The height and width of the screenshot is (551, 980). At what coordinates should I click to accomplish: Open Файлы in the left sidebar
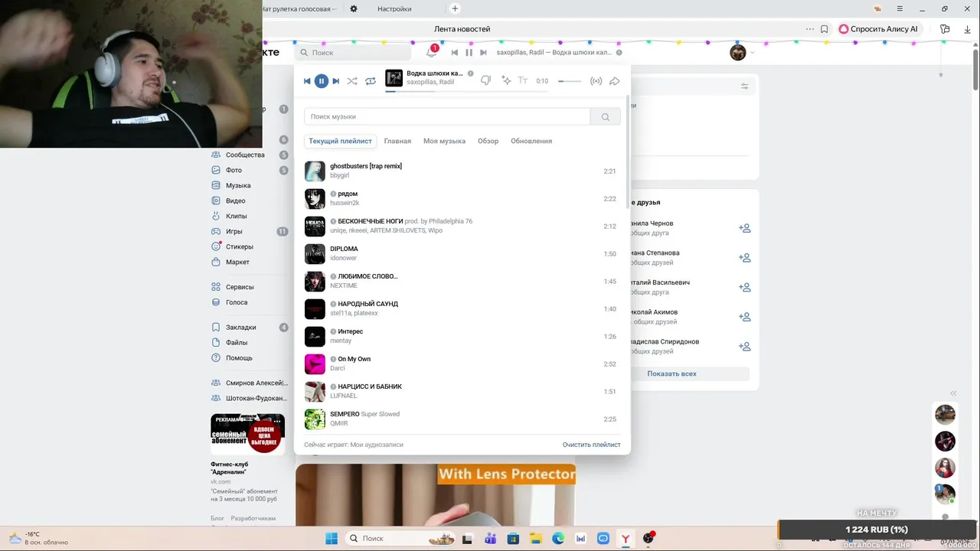pos(237,342)
